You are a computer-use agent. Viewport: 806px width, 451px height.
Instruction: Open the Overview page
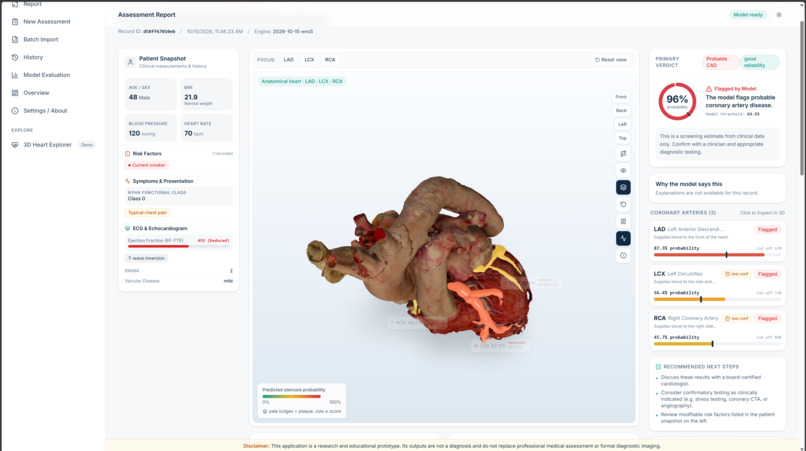coord(36,93)
